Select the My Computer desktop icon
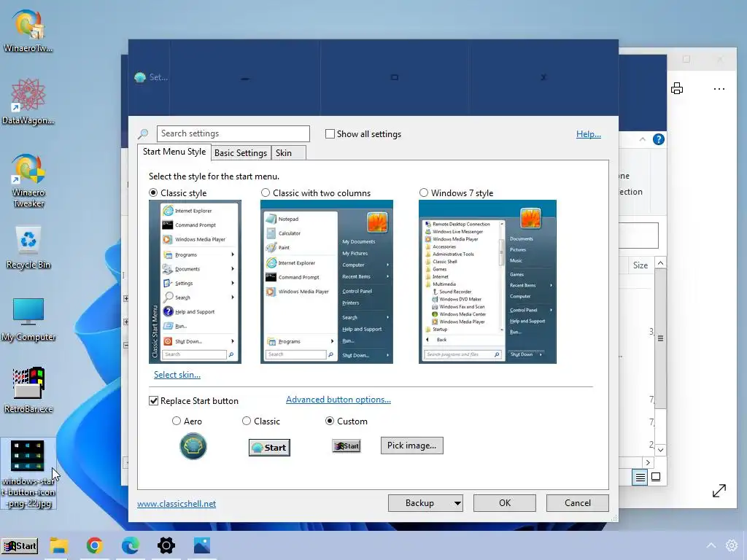The height and width of the screenshot is (560, 747). coord(28,319)
